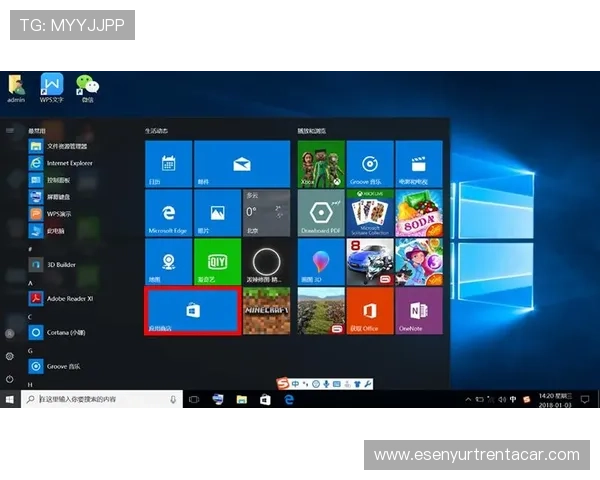Open the Groove Music tile

tap(370, 164)
